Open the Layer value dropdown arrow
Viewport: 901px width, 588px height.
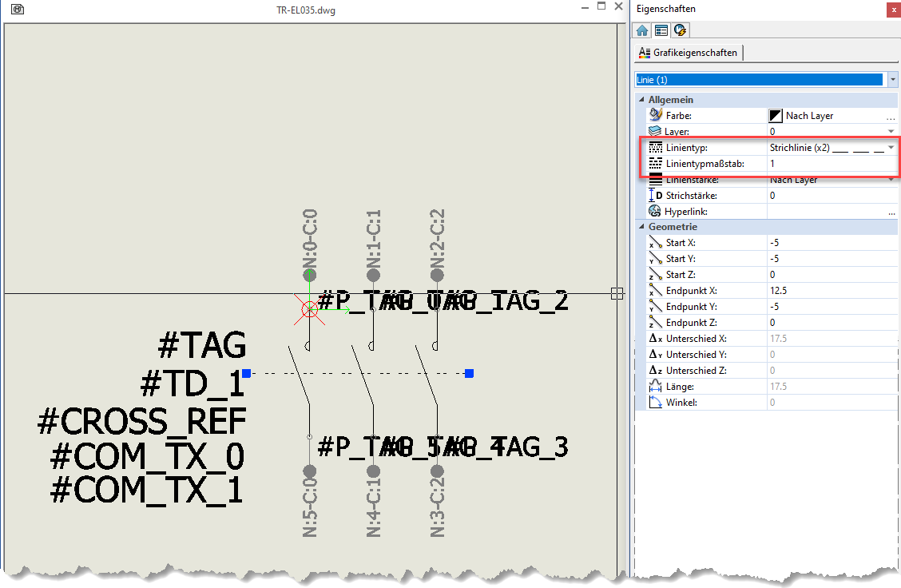pyautogui.click(x=891, y=131)
